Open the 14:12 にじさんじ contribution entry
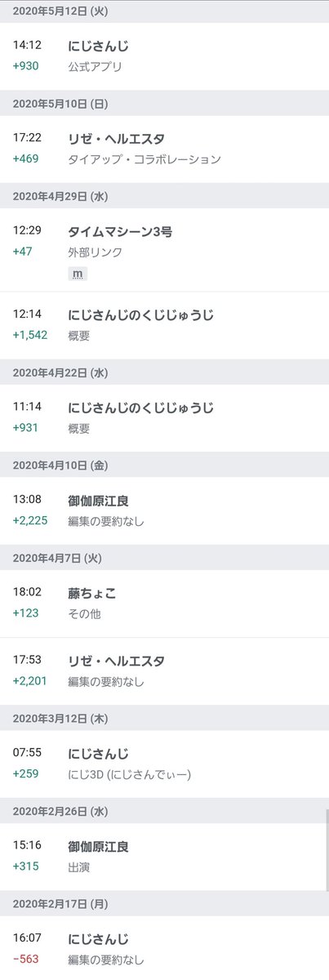This screenshot has width=329, height=980. point(164,57)
